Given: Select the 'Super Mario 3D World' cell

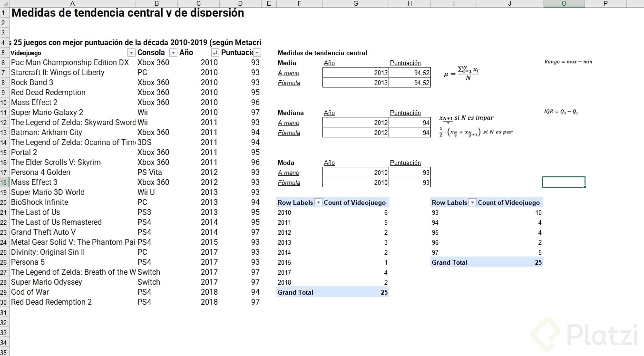Looking at the screenshot, I should [72, 192].
